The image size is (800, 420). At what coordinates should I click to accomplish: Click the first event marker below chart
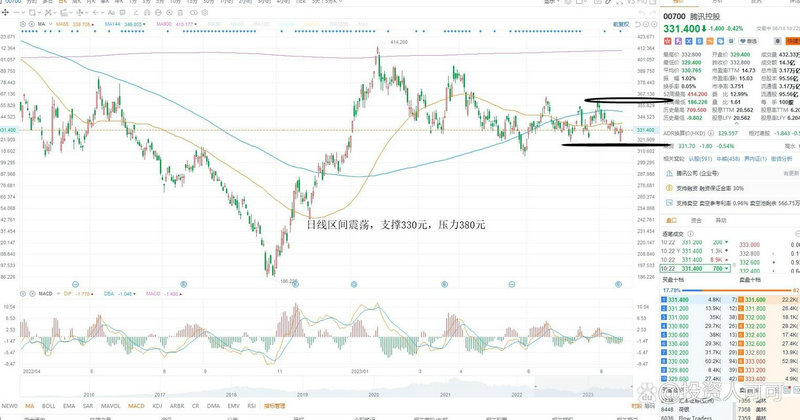76,284
